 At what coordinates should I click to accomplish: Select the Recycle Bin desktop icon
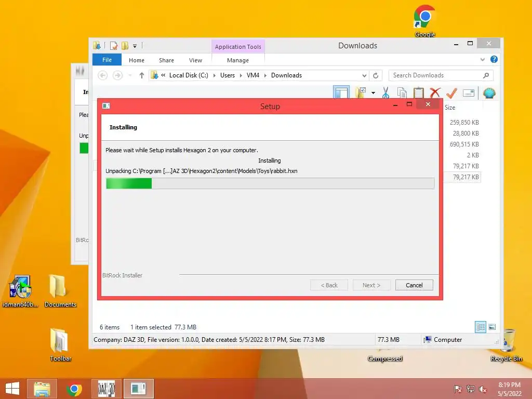(x=506, y=345)
